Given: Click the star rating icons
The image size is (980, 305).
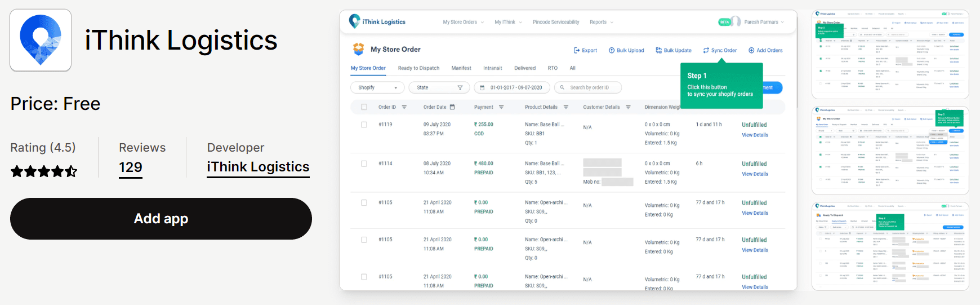Looking at the screenshot, I should [x=44, y=171].
